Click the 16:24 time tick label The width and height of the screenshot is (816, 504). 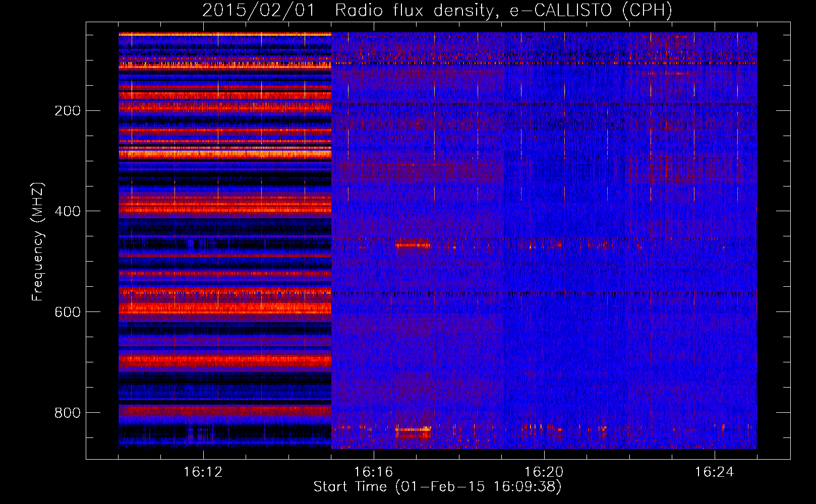click(x=714, y=472)
